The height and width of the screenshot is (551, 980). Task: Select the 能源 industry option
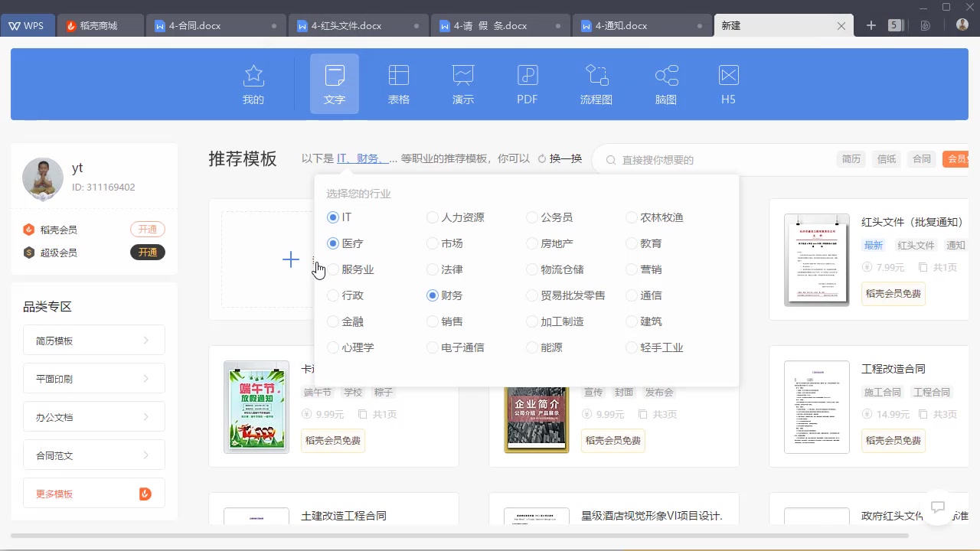click(x=531, y=347)
